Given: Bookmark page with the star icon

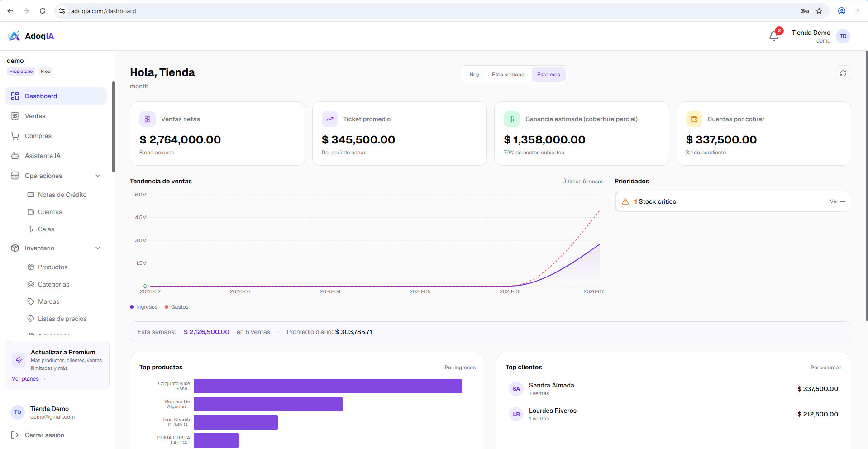Looking at the screenshot, I should pos(819,11).
